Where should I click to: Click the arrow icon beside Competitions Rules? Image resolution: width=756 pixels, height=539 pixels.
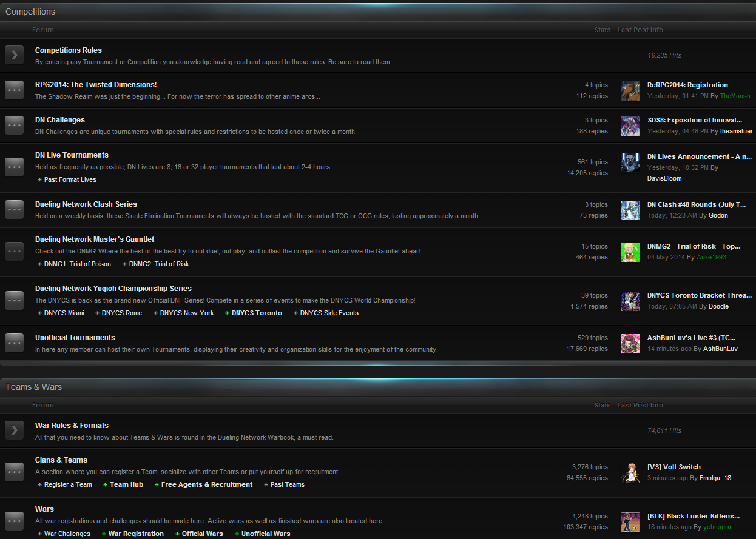(14, 55)
